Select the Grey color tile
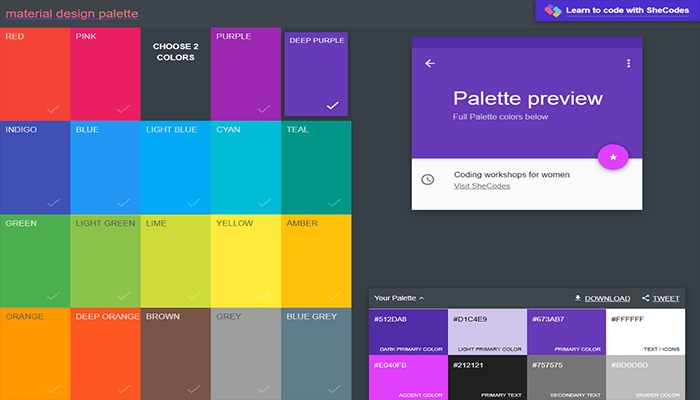Viewport: 700px width, 400px height. click(246, 354)
